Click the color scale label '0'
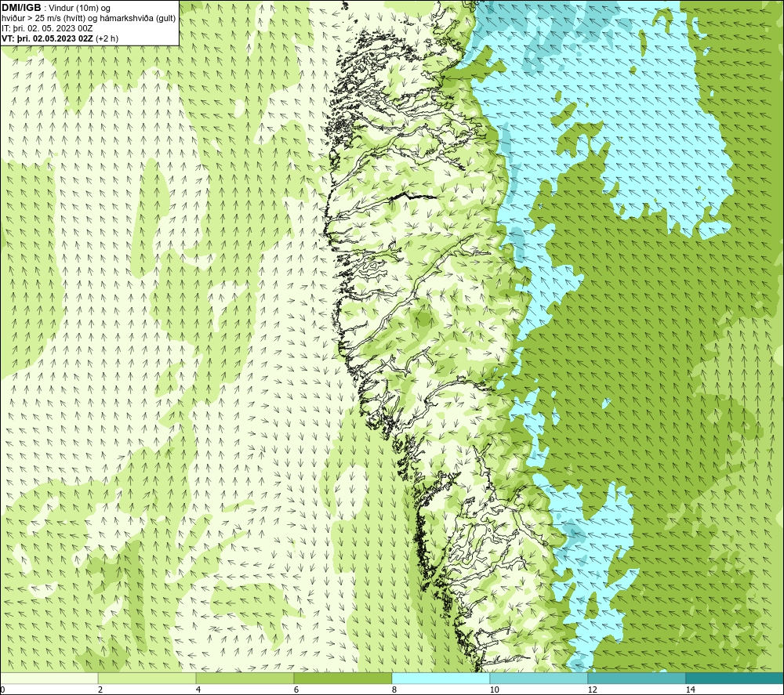 (x=3, y=690)
